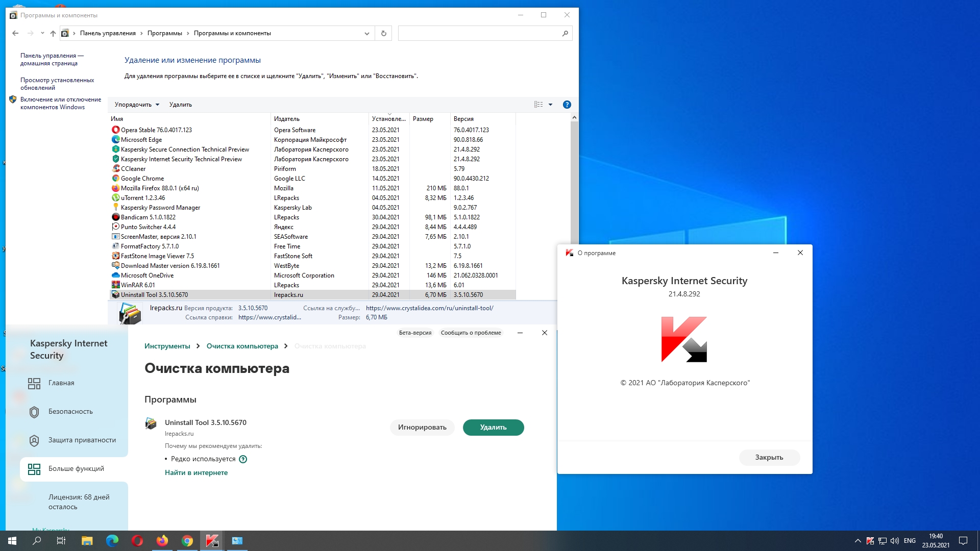Open File Explorer from taskbar
This screenshot has width=980, height=551.
(87, 541)
